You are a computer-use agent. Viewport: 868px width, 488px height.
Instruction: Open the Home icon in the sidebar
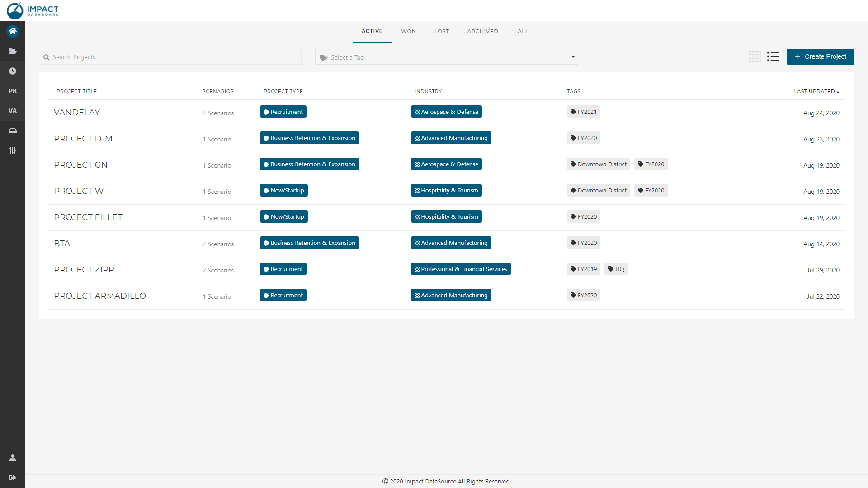13,31
